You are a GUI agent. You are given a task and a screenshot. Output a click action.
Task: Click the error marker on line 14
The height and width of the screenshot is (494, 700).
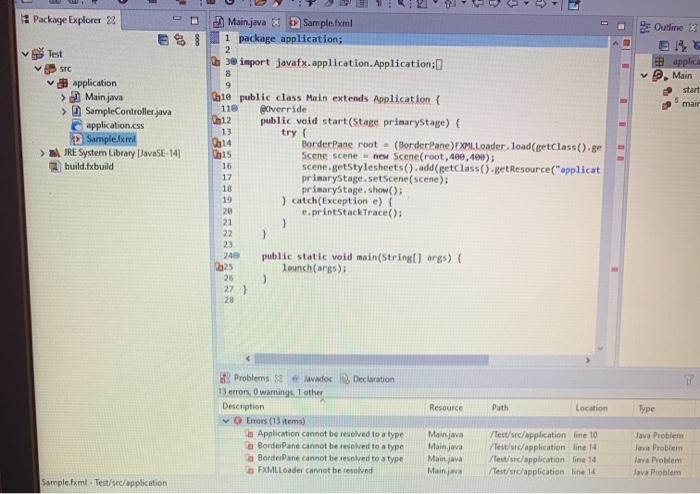click(217, 143)
